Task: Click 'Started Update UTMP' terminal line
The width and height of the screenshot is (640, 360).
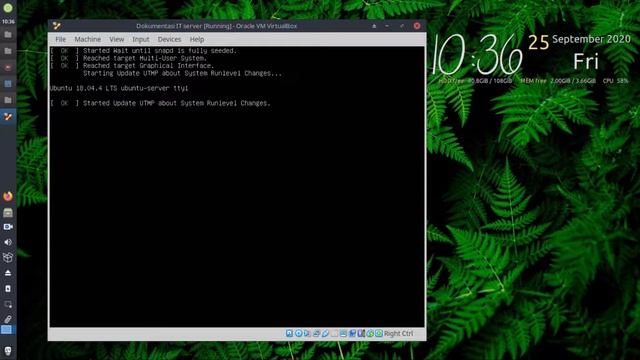Action: [x=160, y=103]
